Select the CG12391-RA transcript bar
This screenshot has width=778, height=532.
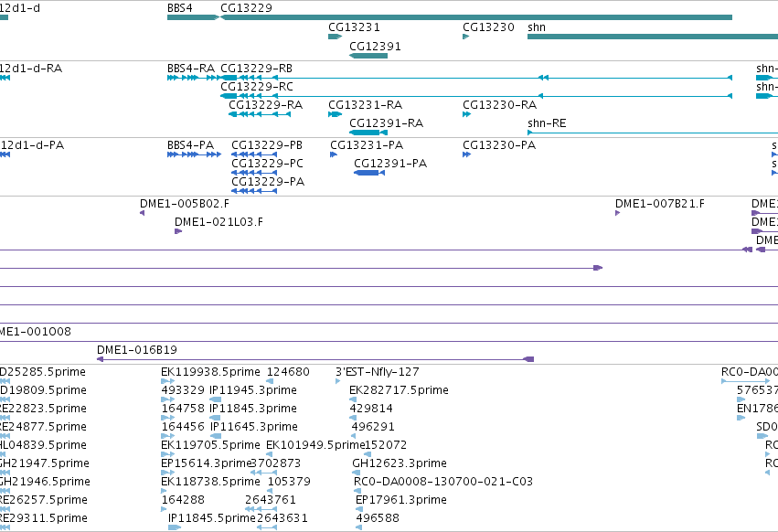tap(368, 133)
